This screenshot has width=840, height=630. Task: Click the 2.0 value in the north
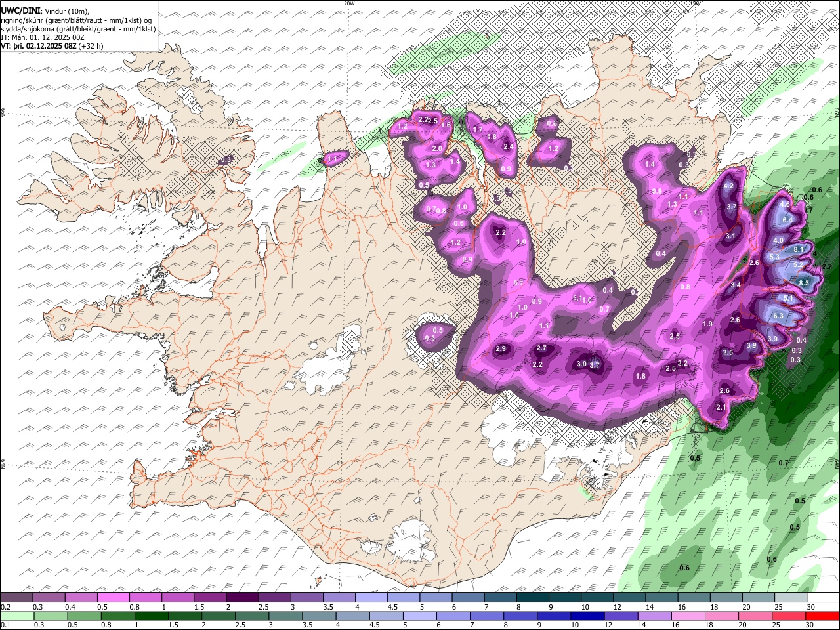pyautogui.click(x=437, y=148)
